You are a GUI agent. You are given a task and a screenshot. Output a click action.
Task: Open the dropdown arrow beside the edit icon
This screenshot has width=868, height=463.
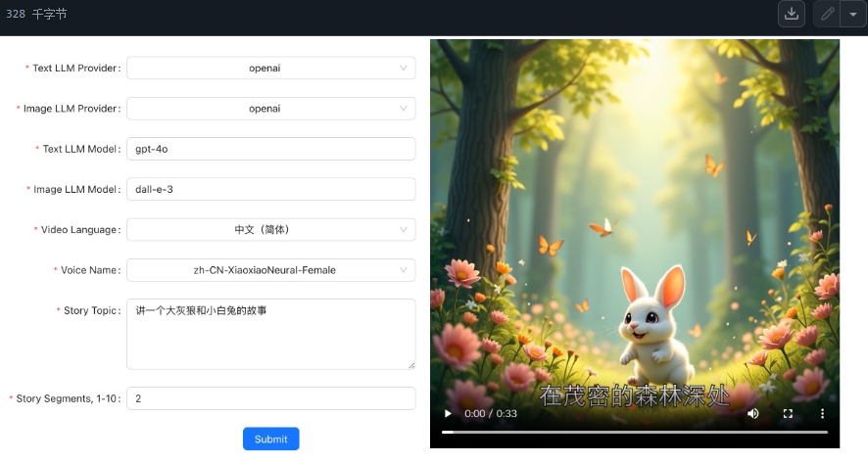[853, 14]
